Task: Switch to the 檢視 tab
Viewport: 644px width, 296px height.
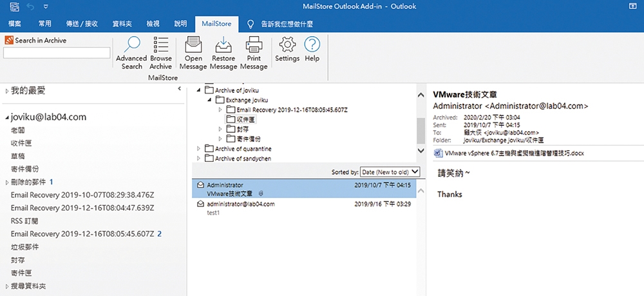Action: 153,24
